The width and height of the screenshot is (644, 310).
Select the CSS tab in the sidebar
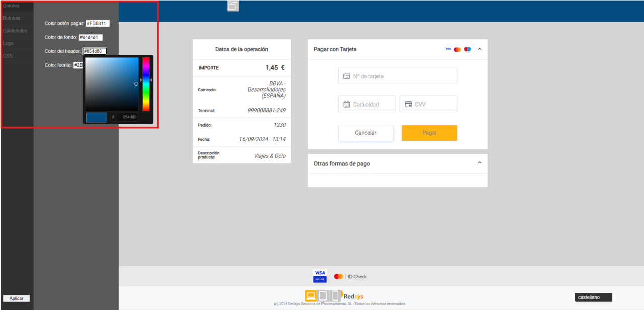(x=8, y=56)
